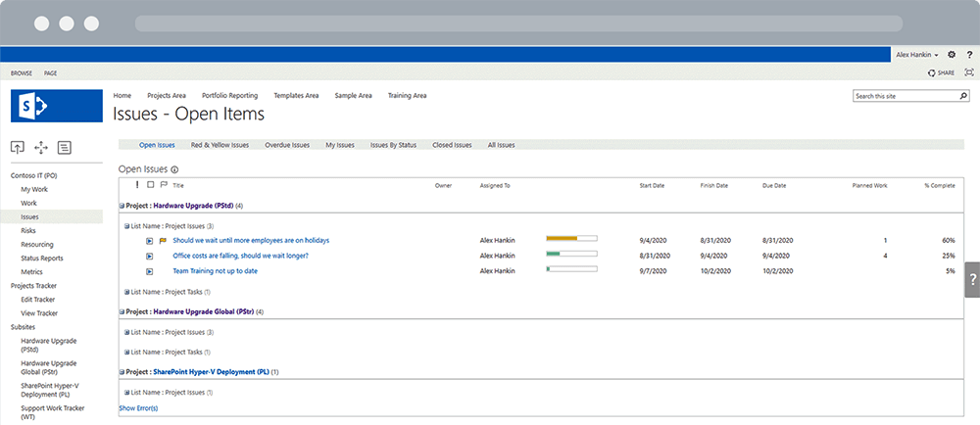Open the Alex Hankin user dropdown
This screenshot has width=980, height=425.
pyautogui.click(x=917, y=55)
